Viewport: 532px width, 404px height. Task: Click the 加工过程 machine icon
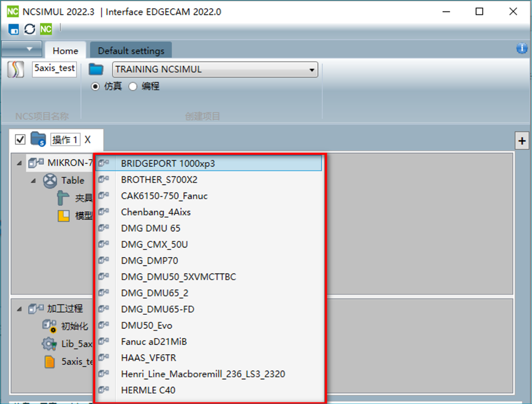coord(36,308)
